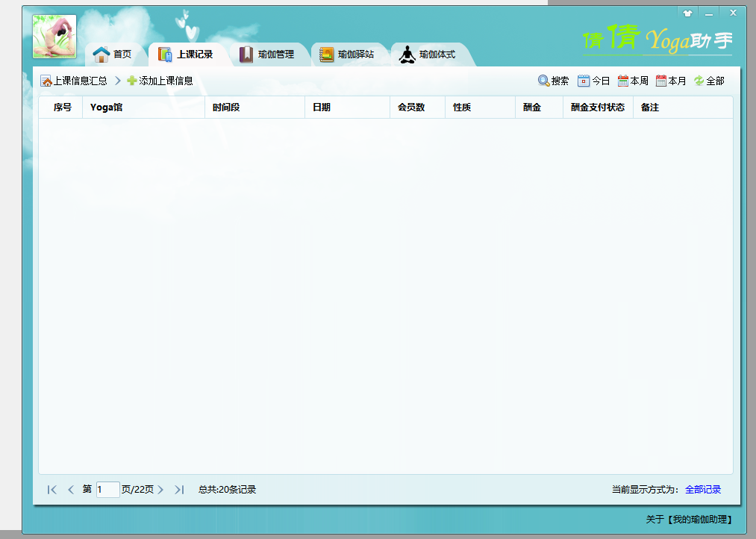The image size is (756, 539).
Task: Go to the first page of records
Action: pos(51,490)
